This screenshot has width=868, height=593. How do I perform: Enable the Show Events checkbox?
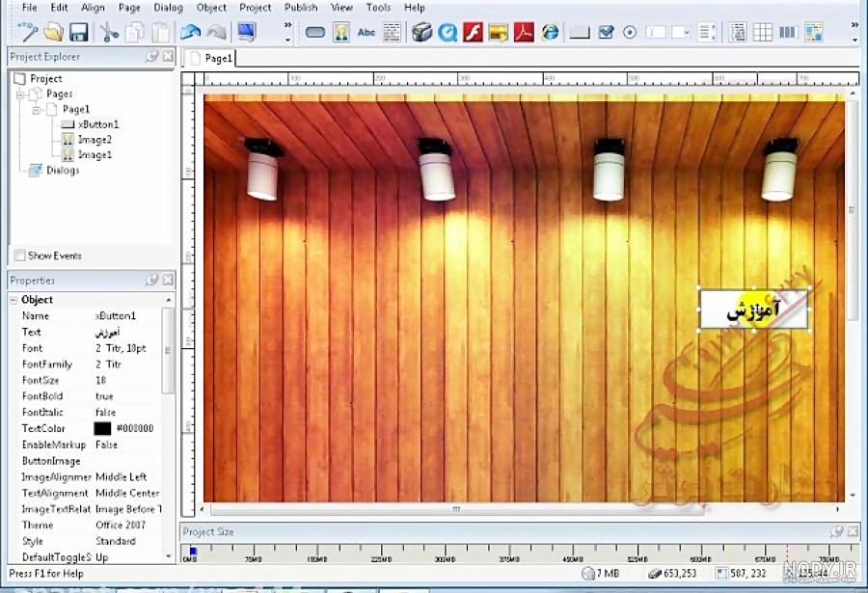[20, 256]
